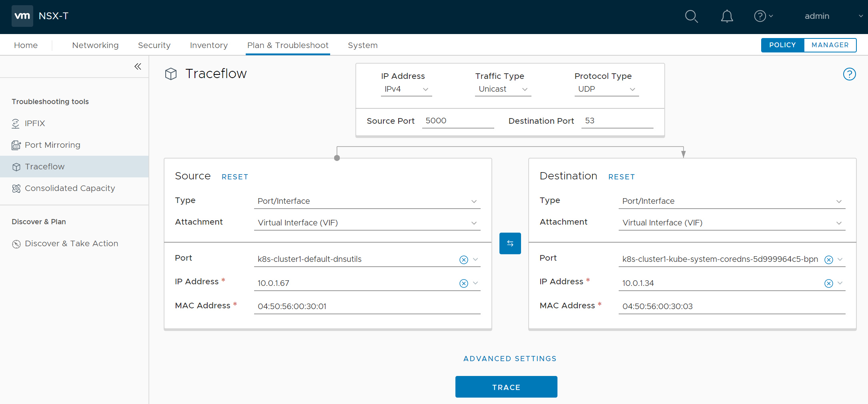Clear source IP Address 10.0.1.67

[463, 283]
